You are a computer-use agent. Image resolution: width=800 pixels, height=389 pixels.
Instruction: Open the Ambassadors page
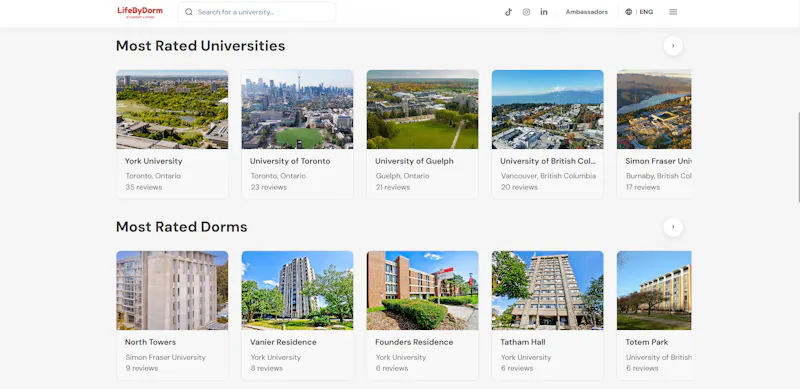587,12
